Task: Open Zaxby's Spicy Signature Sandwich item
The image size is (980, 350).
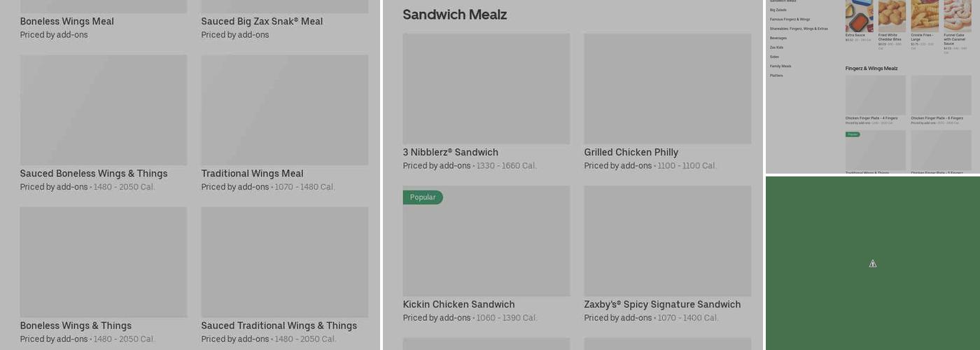Action: click(667, 241)
